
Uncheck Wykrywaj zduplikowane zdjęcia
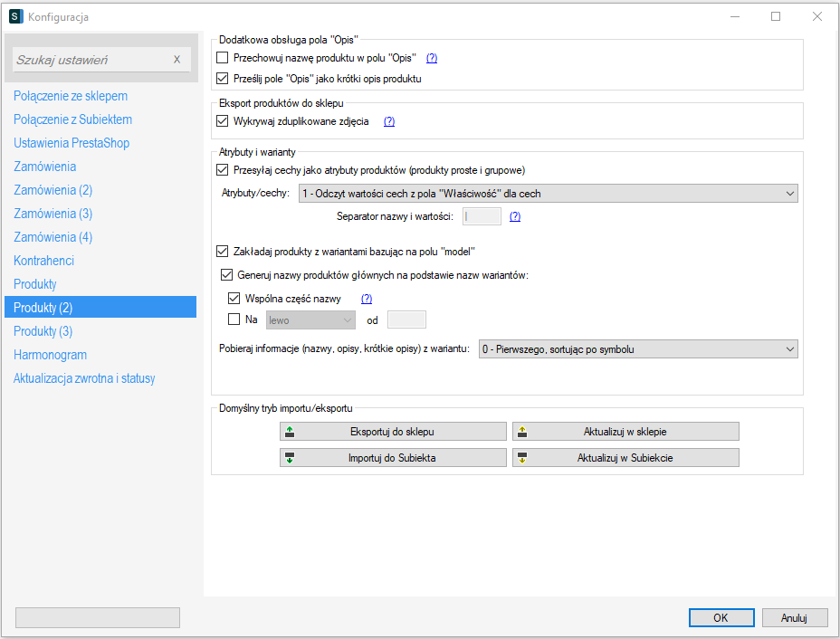224,121
